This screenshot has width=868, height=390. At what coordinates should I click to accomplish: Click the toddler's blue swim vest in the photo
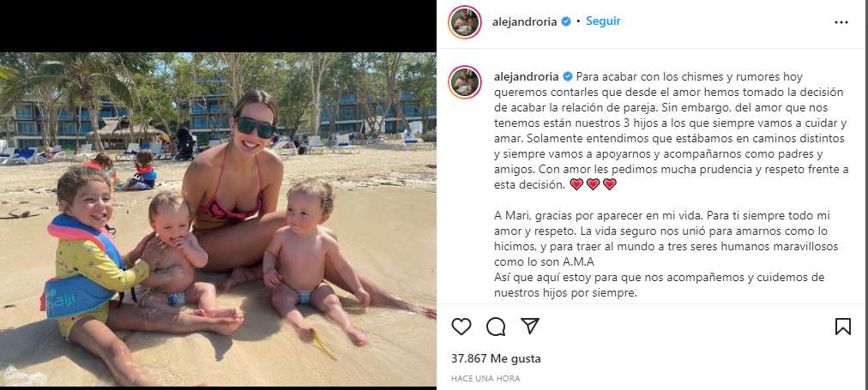82,267
